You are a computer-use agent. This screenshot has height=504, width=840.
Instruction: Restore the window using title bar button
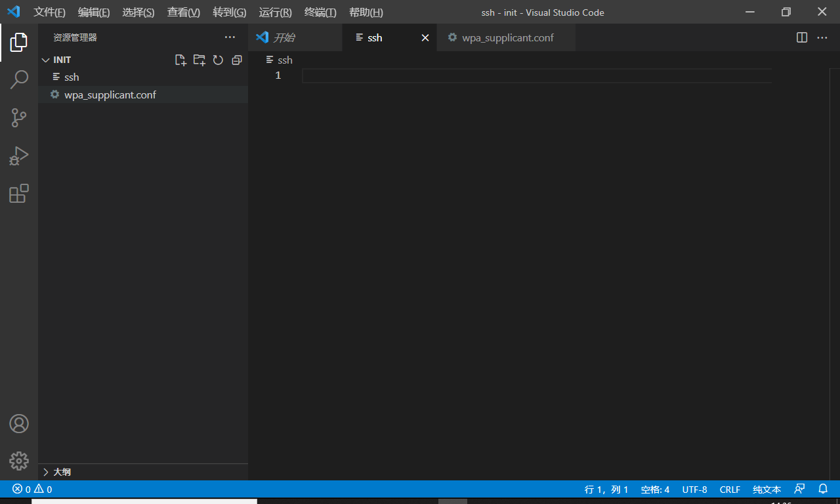click(786, 12)
